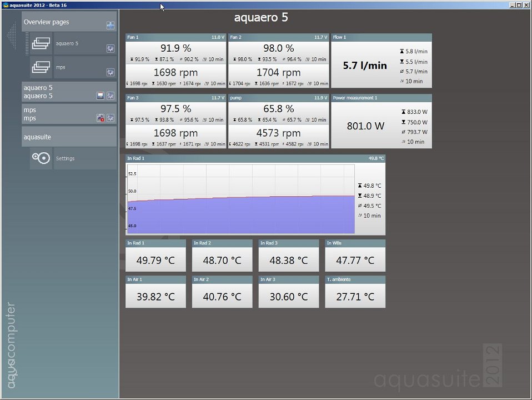Click the Settings double-circle icon

[x=41, y=158]
